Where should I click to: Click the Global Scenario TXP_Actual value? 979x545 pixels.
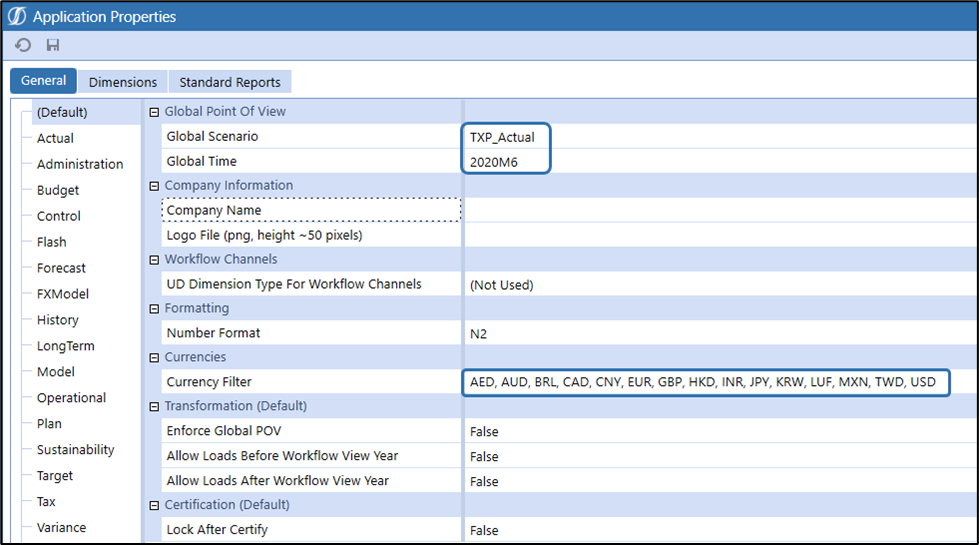point(502,137)
